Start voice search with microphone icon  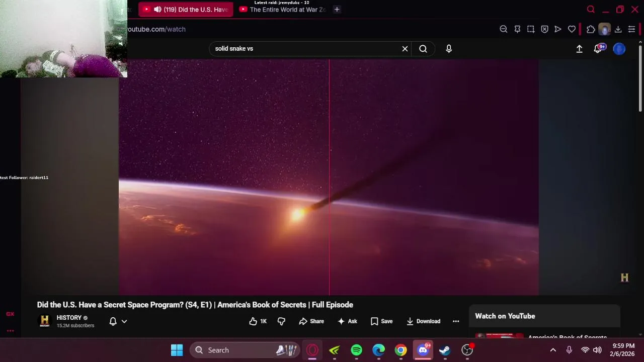click(449, 49)
